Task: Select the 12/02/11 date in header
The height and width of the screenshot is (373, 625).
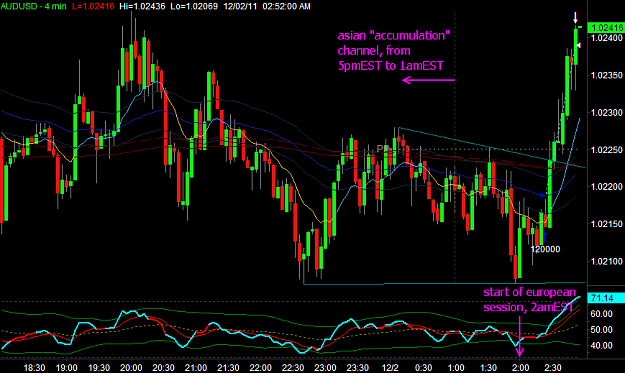Action: pyautogui.click(x=240, y=6)
